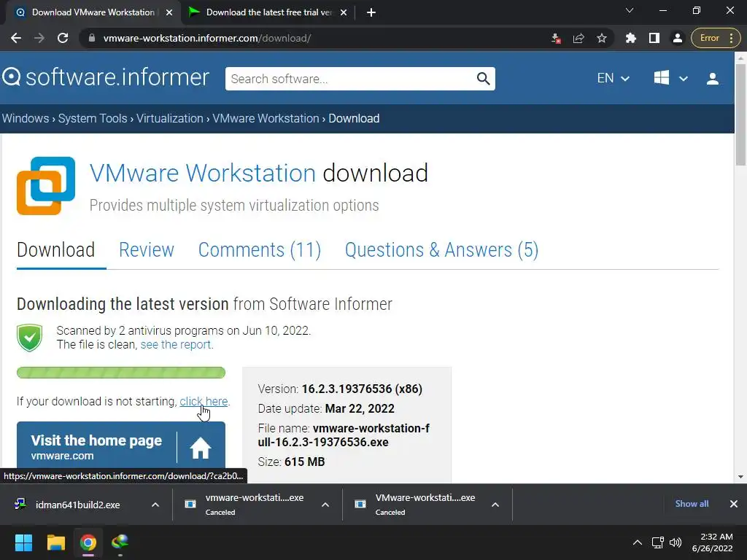Click the Chrome taskbar icon
747x560 pixels.
point(88,542)
